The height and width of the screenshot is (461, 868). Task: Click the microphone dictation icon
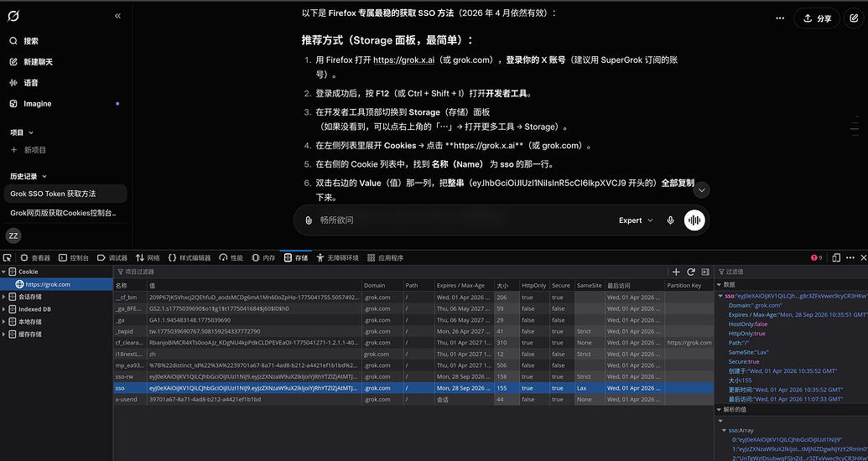[670, 220]
